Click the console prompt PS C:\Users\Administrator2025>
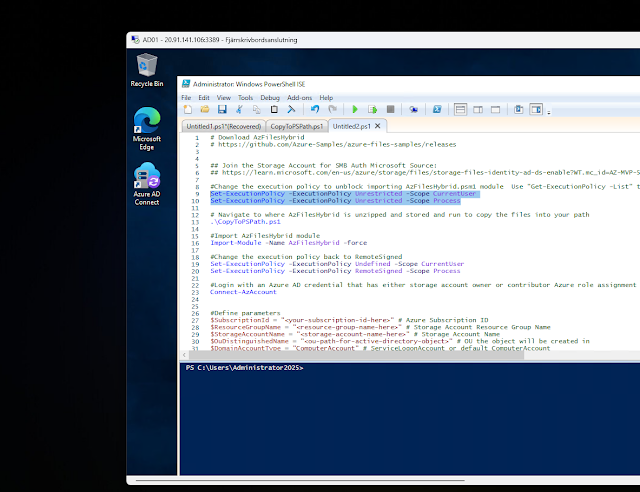This screenshot has height=492, width=640. pos(244,367)
